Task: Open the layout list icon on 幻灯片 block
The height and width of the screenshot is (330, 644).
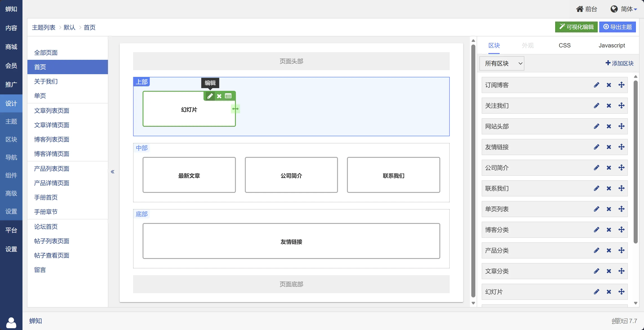Action: pos(228,96)
